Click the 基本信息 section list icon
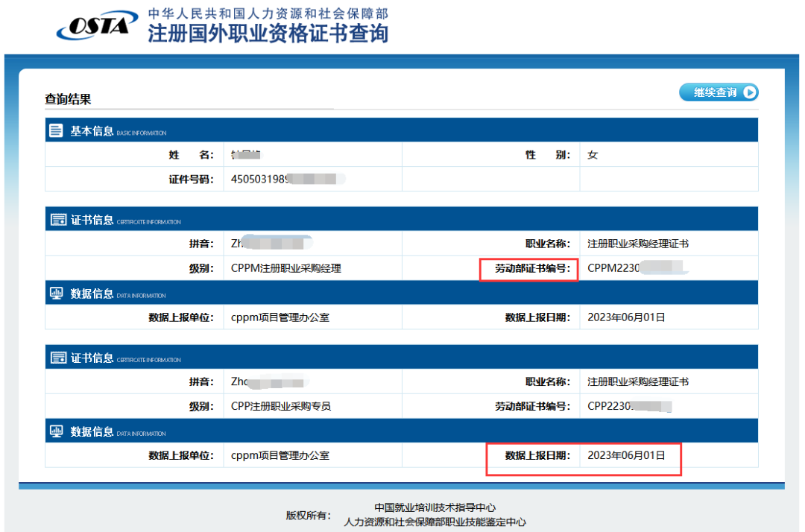Screen dimensions: 805x532 (x=56, y=130)
